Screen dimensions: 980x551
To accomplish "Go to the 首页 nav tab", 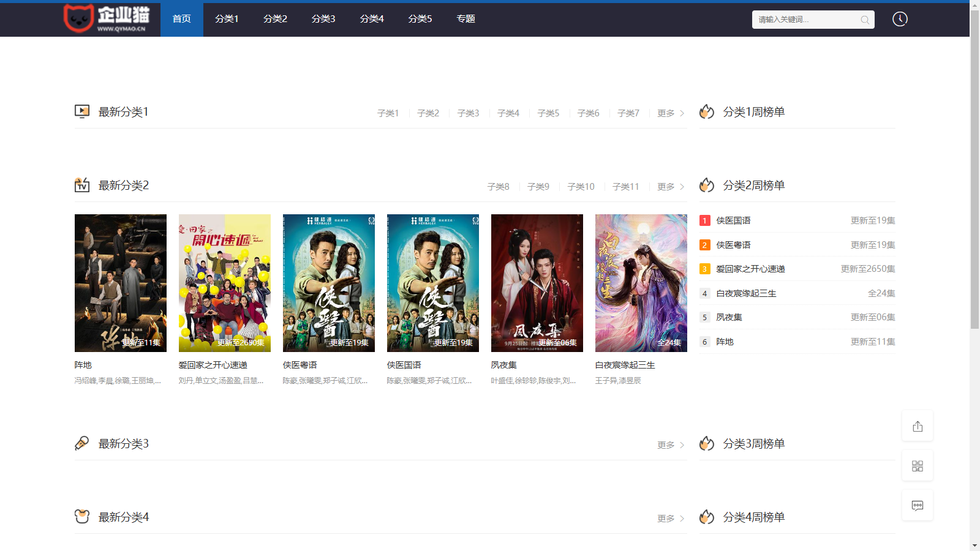I will pos(182,19).
